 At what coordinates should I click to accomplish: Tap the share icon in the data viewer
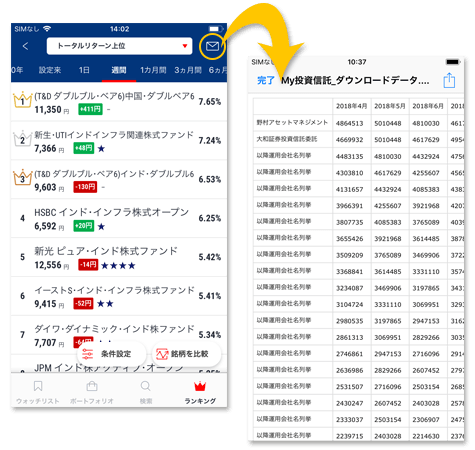point(449,80)
